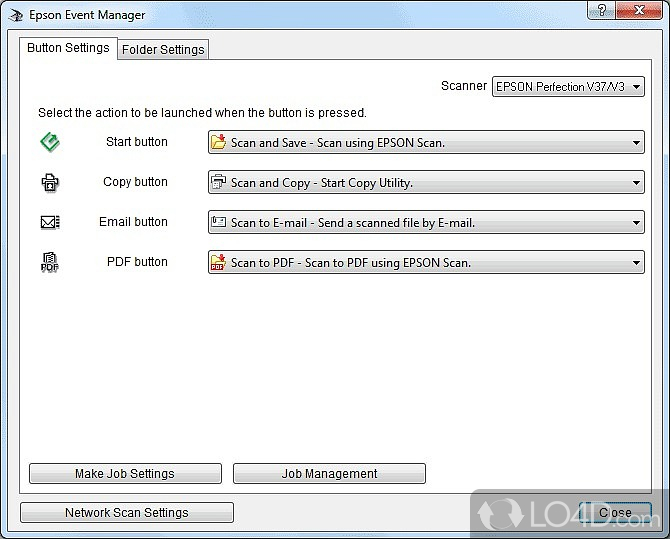This screenshot has height=539, width=670.
Task: Open the Copy button action dropdown
Action: (426, 183)
